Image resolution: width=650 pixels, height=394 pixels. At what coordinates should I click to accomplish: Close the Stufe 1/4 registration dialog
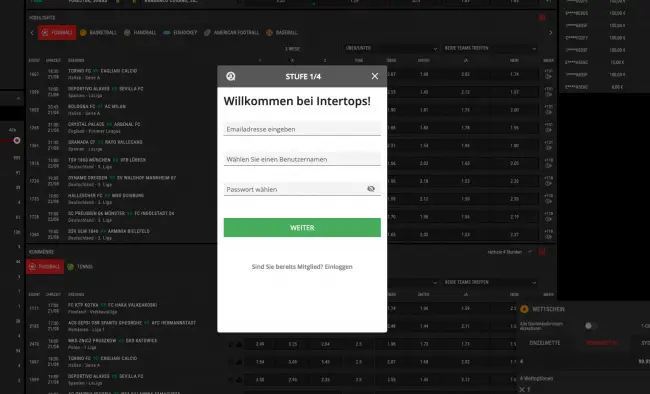375,76
